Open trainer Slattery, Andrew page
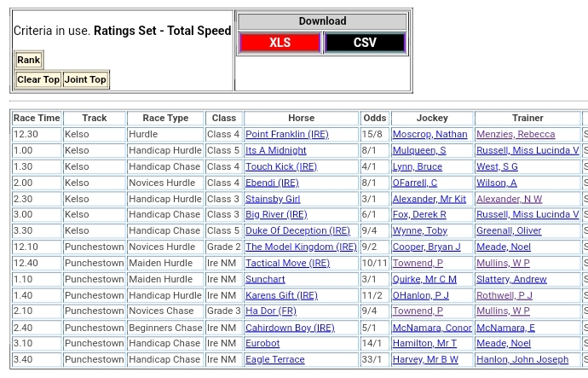The image size is (588, 378). pos(511,279)
